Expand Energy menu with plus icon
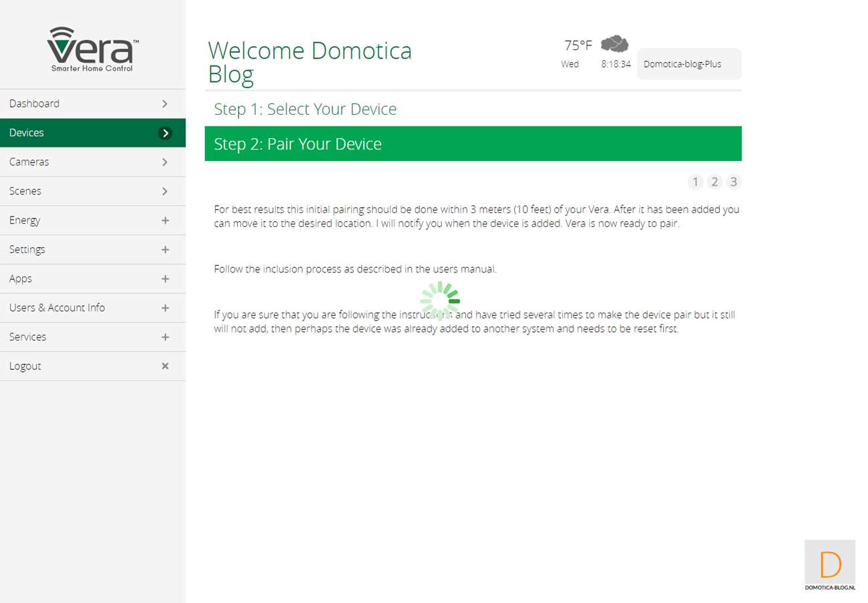Image resolution: width=868 pixels, height=603 pixels. (x=165, y=220)
